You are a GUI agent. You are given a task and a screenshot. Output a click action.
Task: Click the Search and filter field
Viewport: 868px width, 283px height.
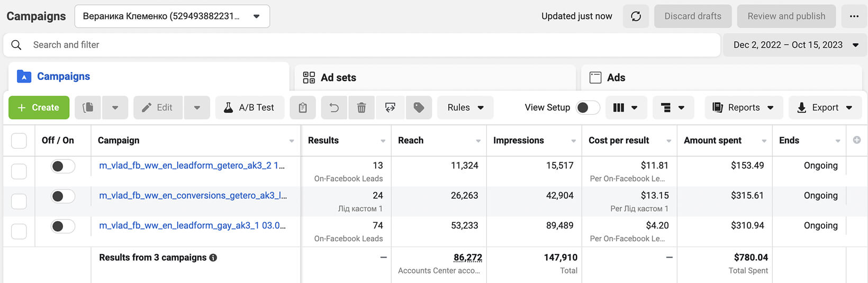point(361,45)
